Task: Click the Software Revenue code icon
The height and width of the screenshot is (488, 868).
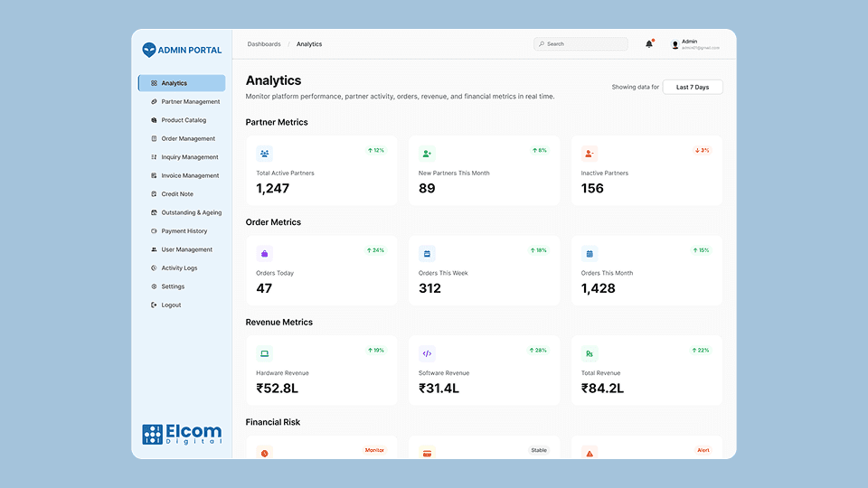Action: pyautogui.click(x=427, y=353)
